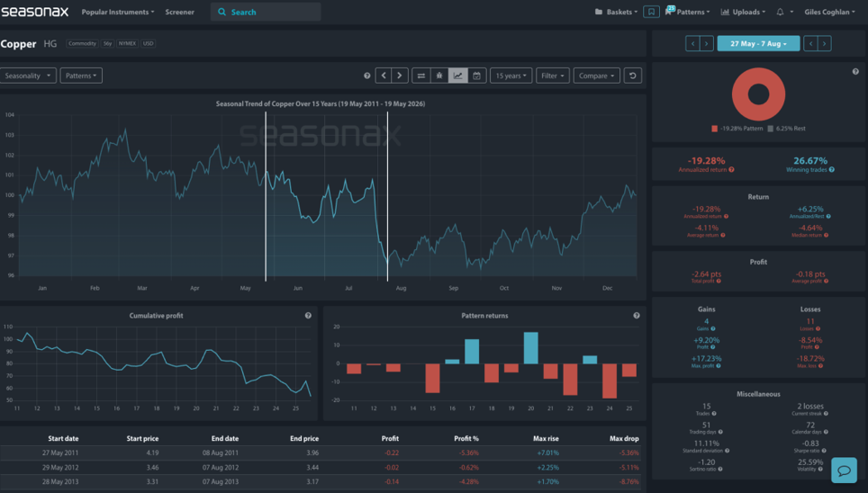Open the Compare dropdown

click(596, 76)
